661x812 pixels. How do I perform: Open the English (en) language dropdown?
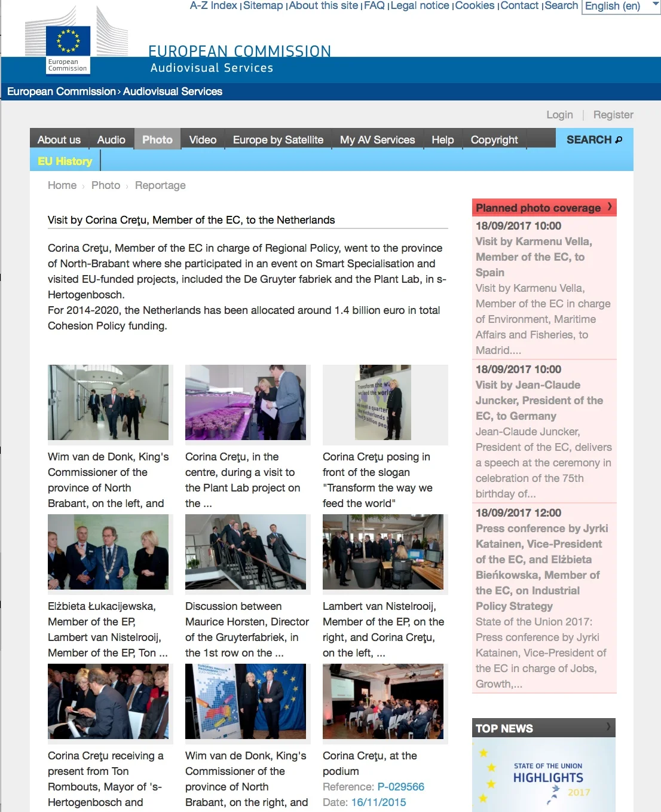point(621,6)
